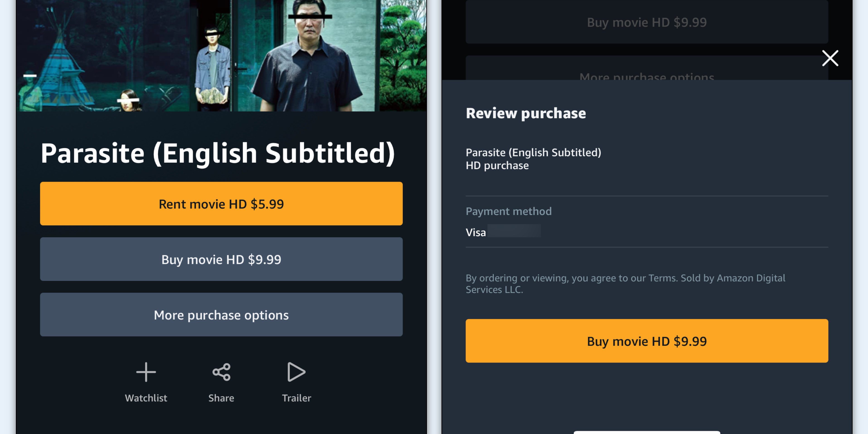Click the Share text label
The width and height of the screenshot is (868, 434).
point(221,398)
